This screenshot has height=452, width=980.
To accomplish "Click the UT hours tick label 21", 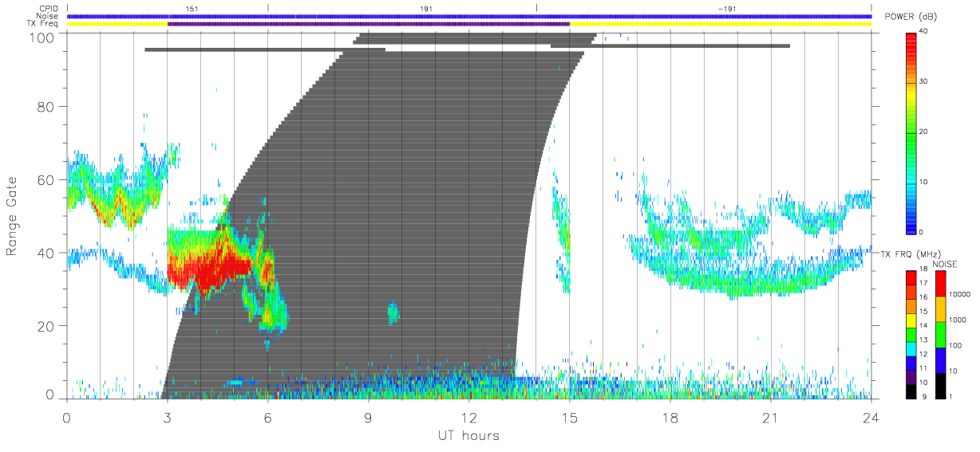I will click(770, 417).
